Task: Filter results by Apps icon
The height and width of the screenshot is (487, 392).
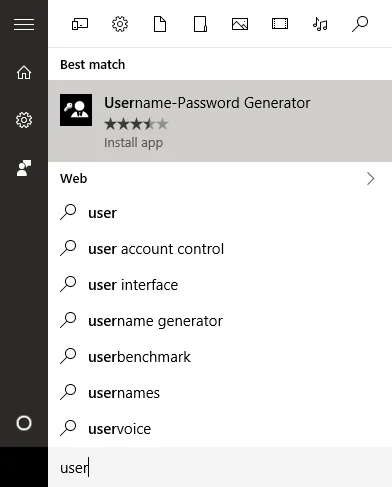Action: pyautogui.click(x=80, y=24)
